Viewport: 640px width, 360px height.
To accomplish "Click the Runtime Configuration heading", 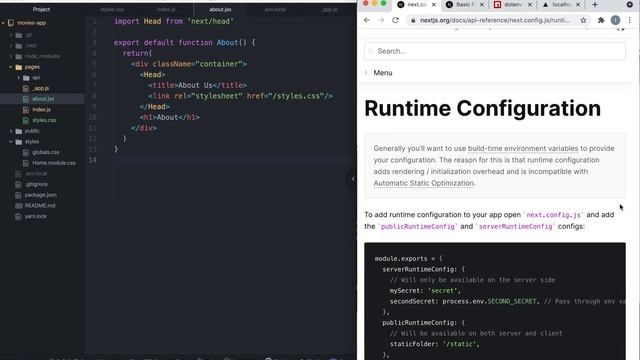I will 482,109.
